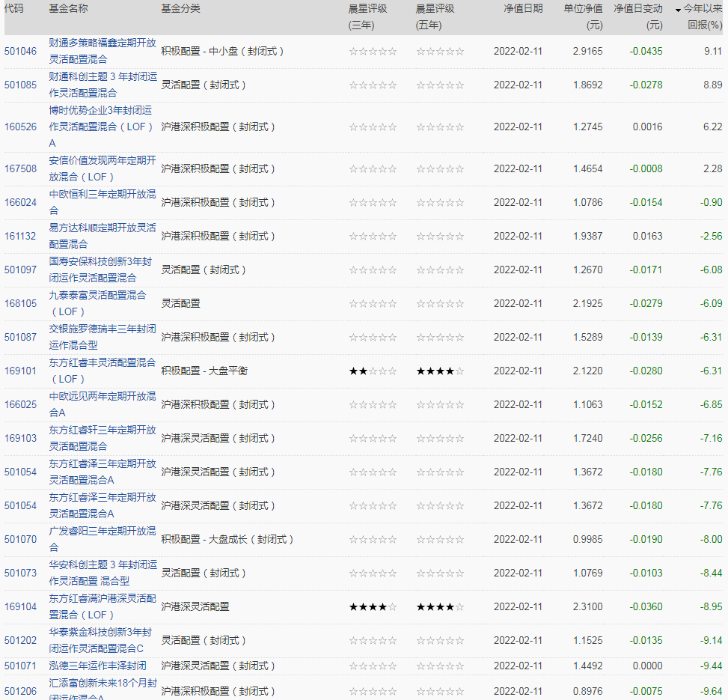Click five-year star rating of 东方红睿满
Screen dimensions: 728x700
[x=440, y=606]
